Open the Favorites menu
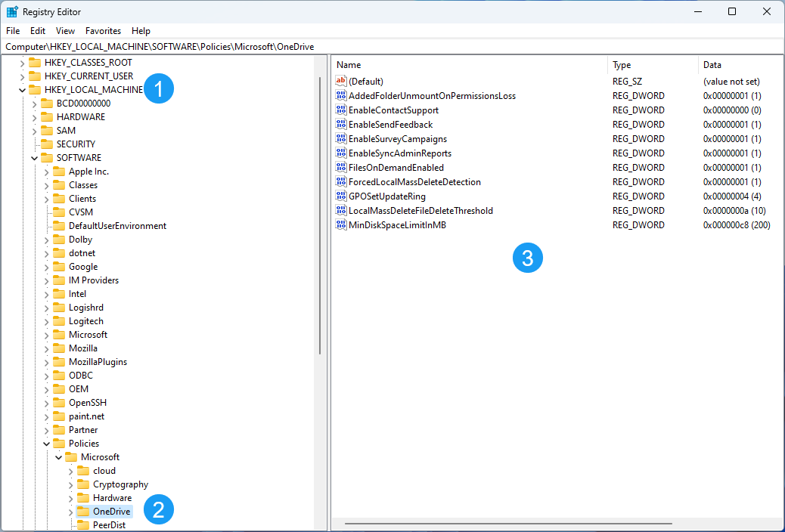785x532 pixels. tap(103, 31)
